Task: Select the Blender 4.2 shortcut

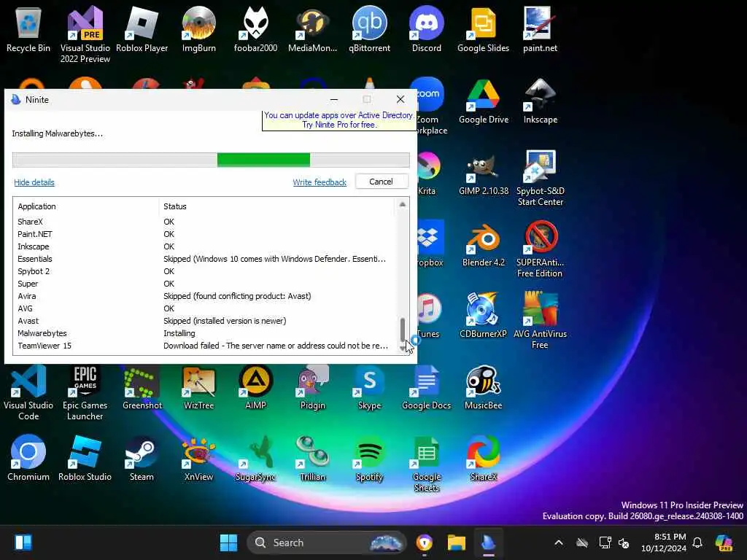Action: 483,244
